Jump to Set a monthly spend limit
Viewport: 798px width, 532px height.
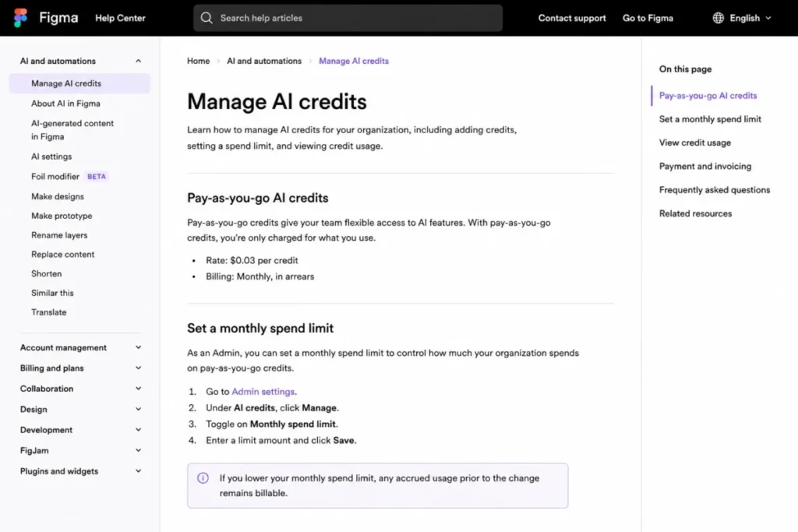tap(710, 119)
